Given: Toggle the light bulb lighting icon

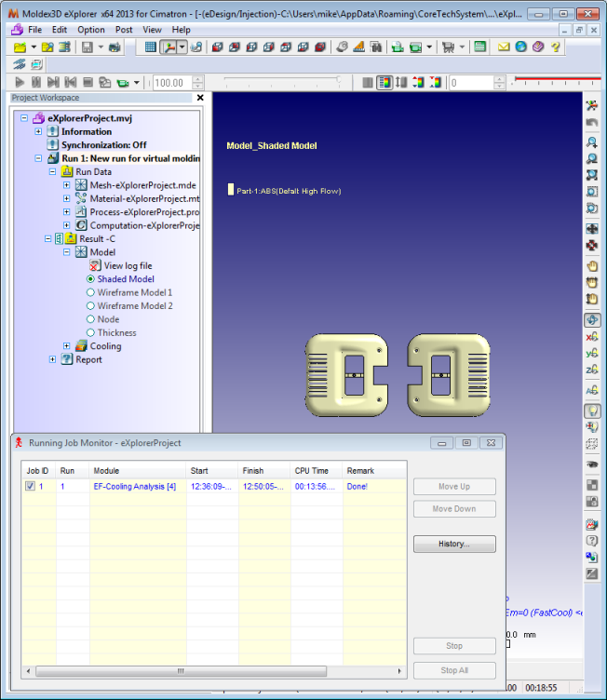Looking at the screenshot, I should pyautogui.click(x=592, y=411).
